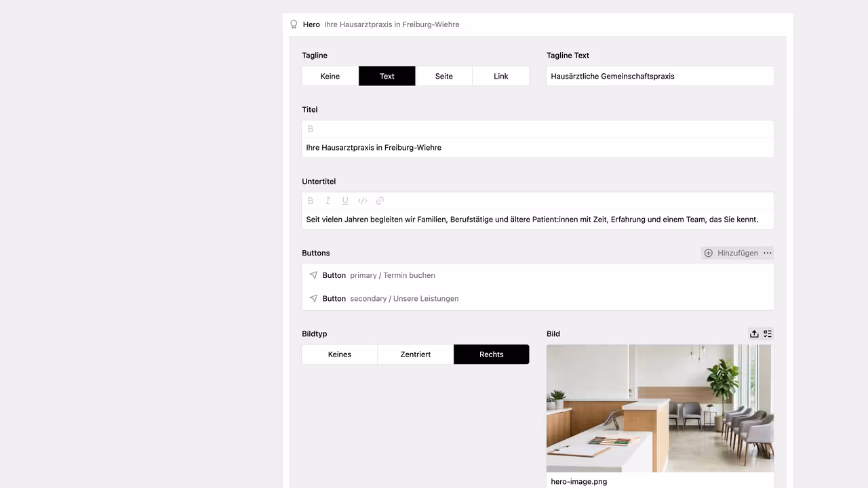868x488 pixels.
Task: Toggle code formatting in Untertitel toolbar
Action: point(363,201)
